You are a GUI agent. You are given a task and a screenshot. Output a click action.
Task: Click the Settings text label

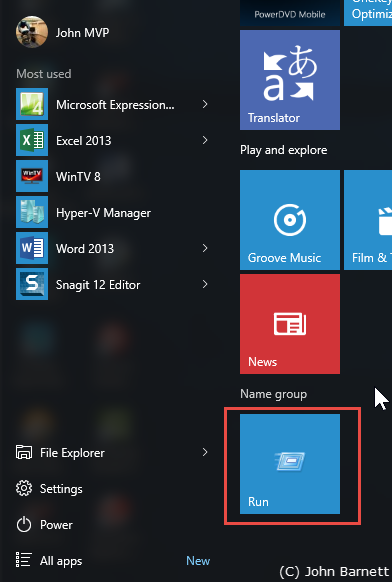(x=61, y=489)
